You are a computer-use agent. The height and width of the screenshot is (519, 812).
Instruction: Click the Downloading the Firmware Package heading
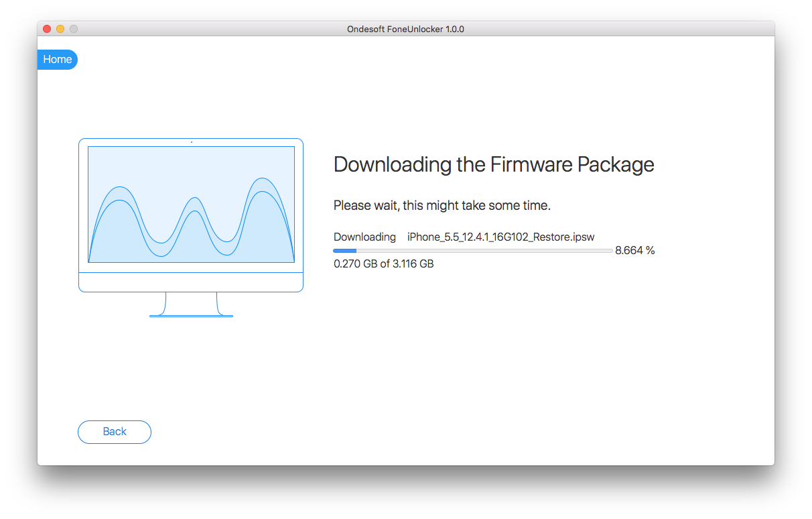click(494, 165)
